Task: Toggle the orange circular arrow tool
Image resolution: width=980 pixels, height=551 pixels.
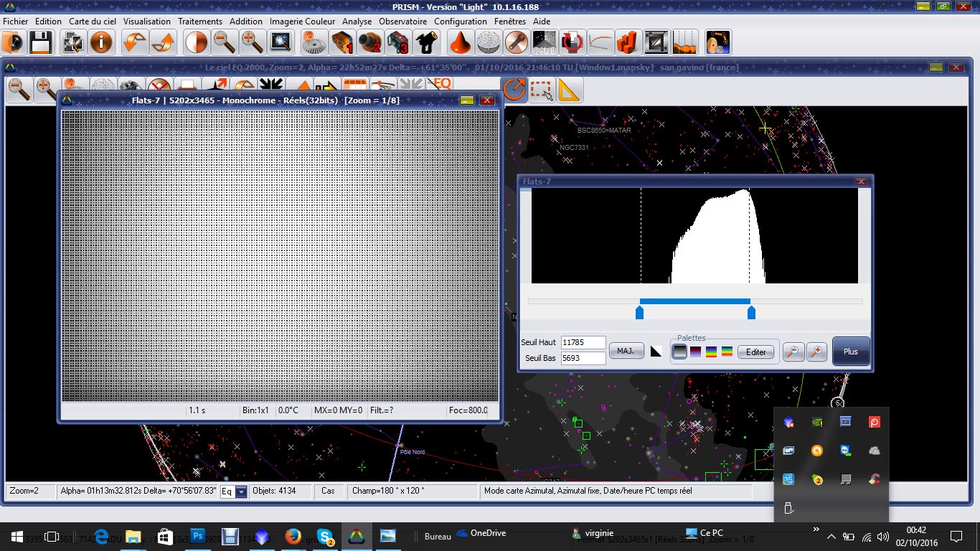Action: pos(514,90)
